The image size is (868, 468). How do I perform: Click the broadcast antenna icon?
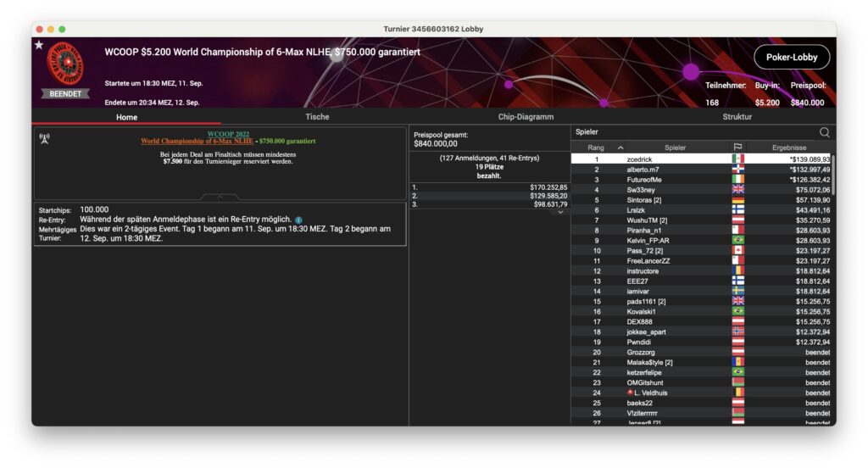point(44,138)
